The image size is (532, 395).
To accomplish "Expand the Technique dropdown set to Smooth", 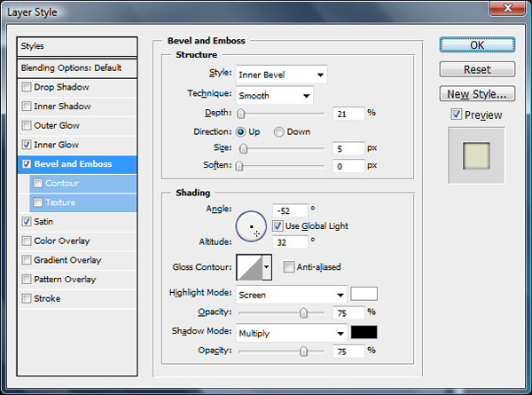I will (x=274, y=94).
